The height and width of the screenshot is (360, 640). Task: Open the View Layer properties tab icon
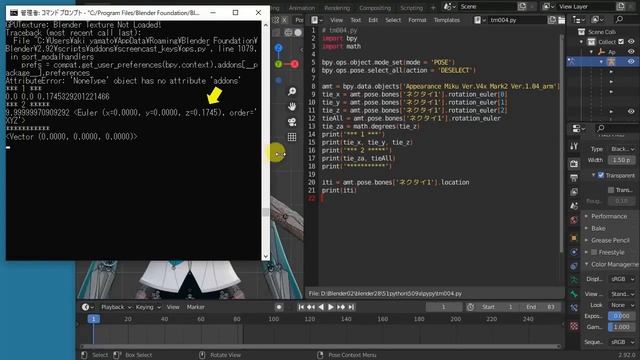click(574, 192)
